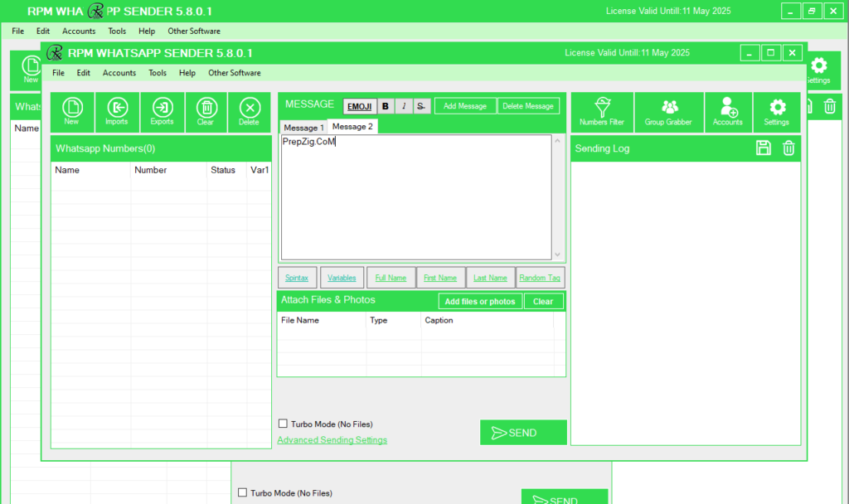Viewport: 849px width, 504px height.
Task: Open Other Software menu in background window
Action: (x=194, y=31)
